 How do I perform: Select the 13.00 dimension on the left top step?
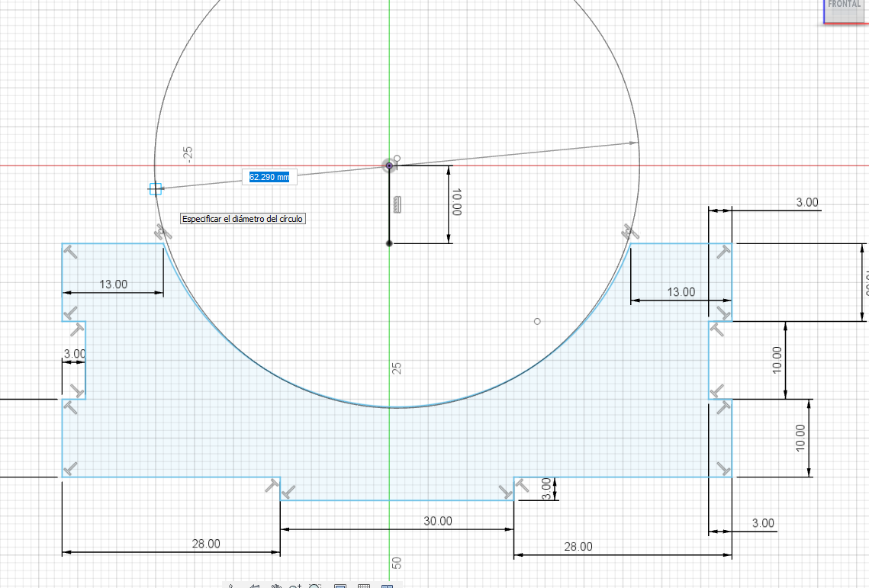tap(113, 284)
